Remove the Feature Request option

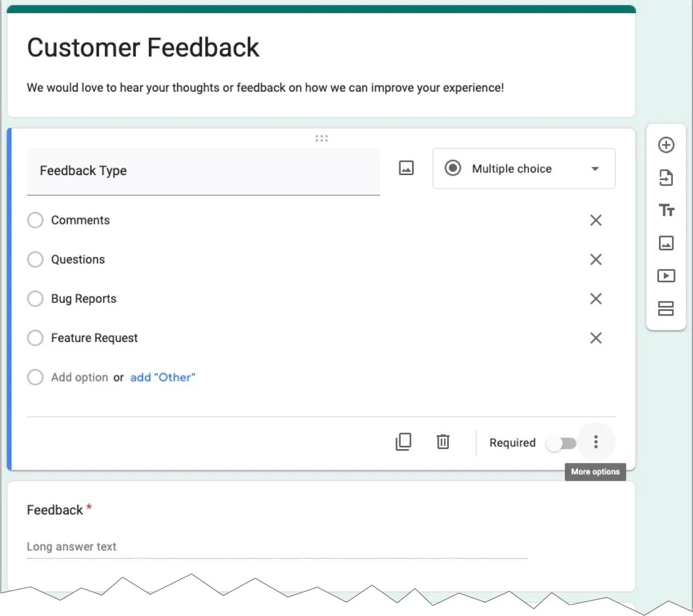[x=596, y=338]
